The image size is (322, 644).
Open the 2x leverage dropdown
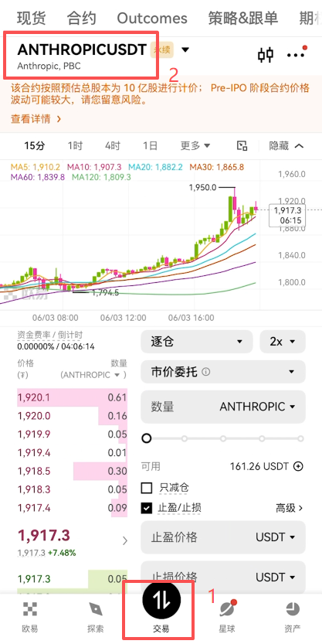[283, 341]
